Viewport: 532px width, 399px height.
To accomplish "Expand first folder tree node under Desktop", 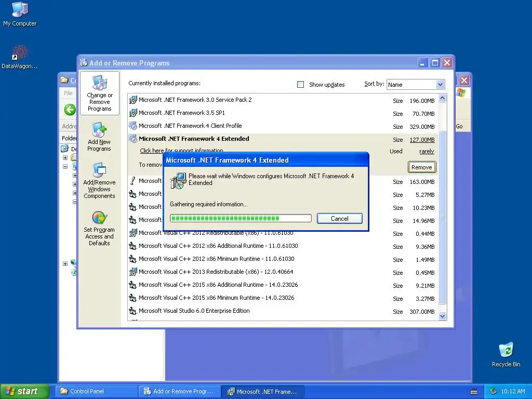I will (x=65, y=157).
